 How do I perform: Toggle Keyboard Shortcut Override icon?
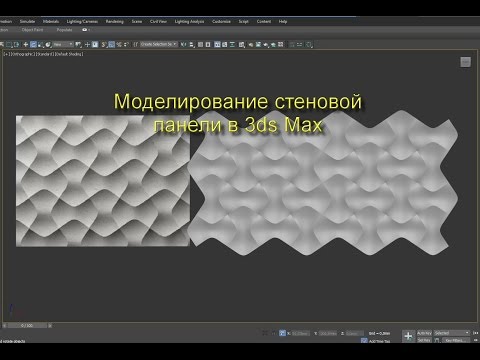click(95, 44)
